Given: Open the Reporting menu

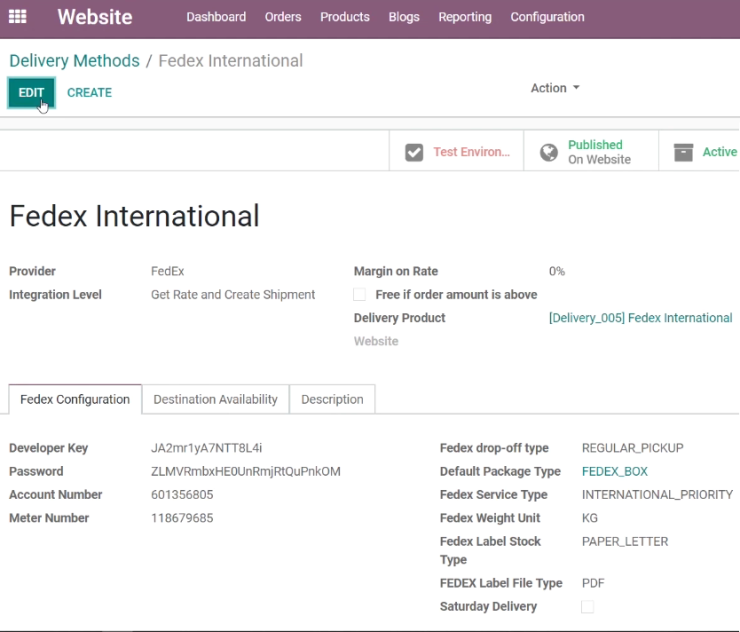Looking at the screenshot, I should coord(465,17).
